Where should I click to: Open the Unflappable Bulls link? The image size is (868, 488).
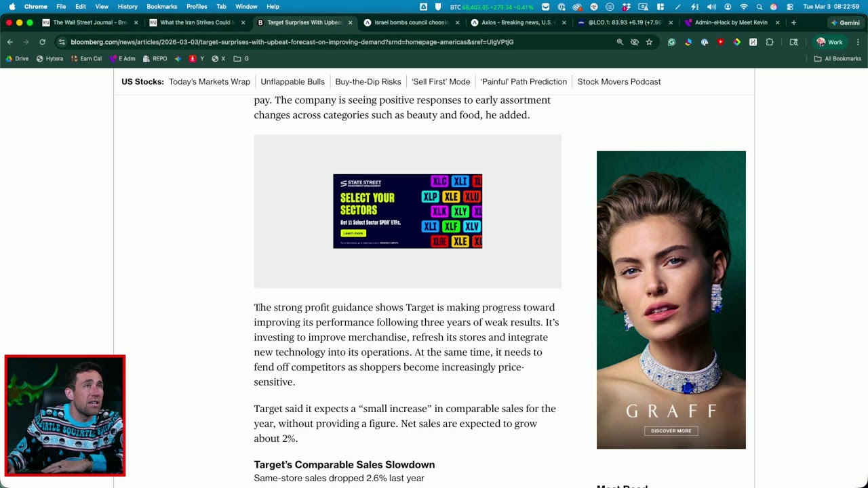click(x=293, y=82)
